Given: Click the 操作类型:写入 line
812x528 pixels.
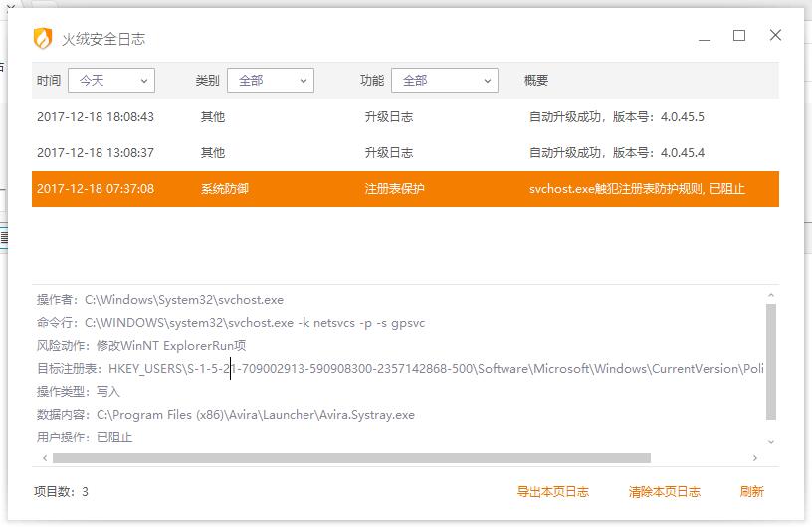Looking at the screenshot, I should click(x=78, y=392).
